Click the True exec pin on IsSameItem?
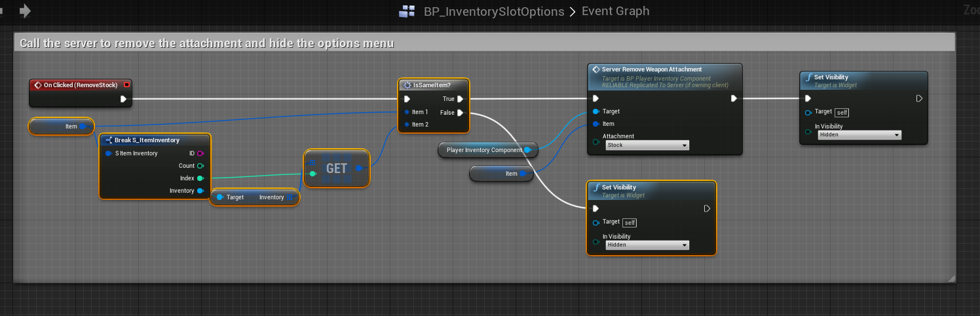 (x=460, y=100)
